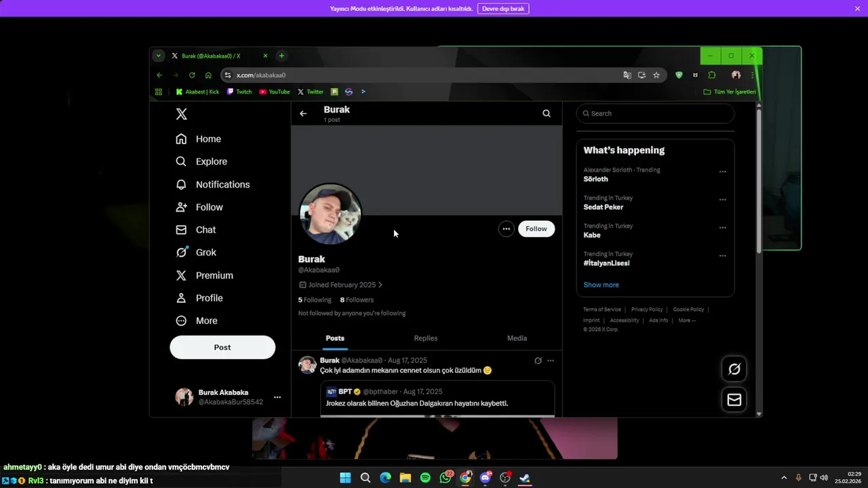The height and width of the screenshot is (488, 868).
Task: Open the Windows Start menu
Action: click(345, 478)
